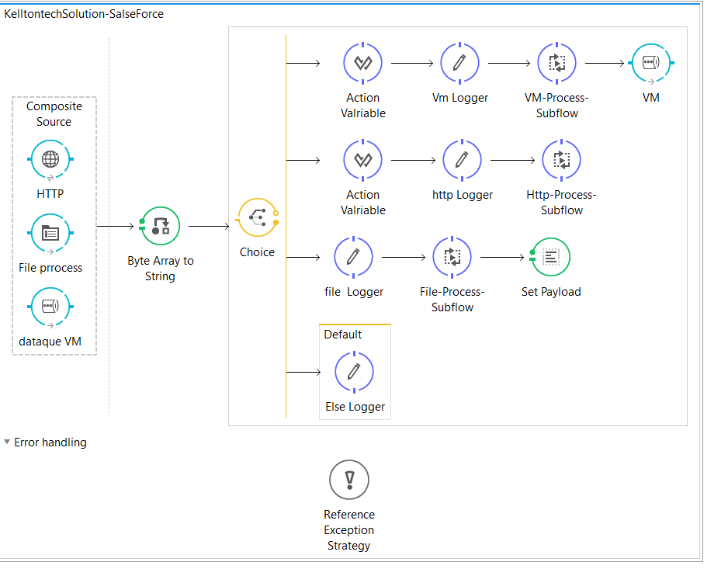The image size is (728, 569).
Task: Click the Choice router icon
Action: point(257,218)
